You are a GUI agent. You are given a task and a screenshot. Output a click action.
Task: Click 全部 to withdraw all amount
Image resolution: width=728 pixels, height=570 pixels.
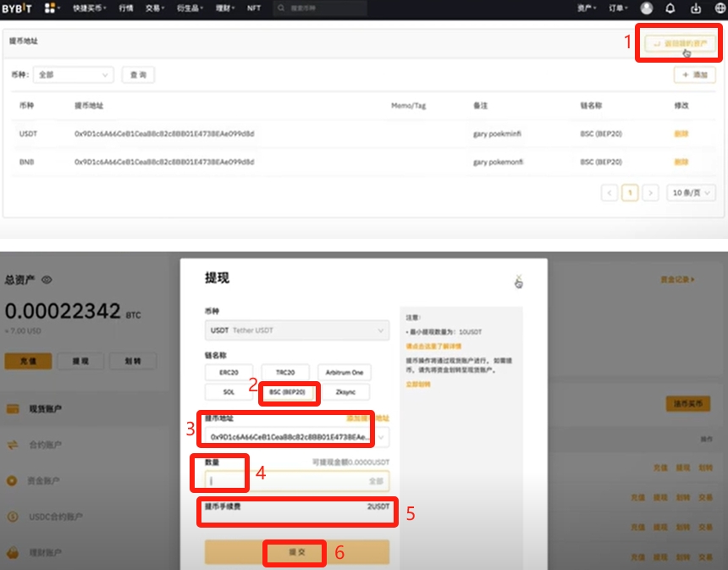point(376,481)
